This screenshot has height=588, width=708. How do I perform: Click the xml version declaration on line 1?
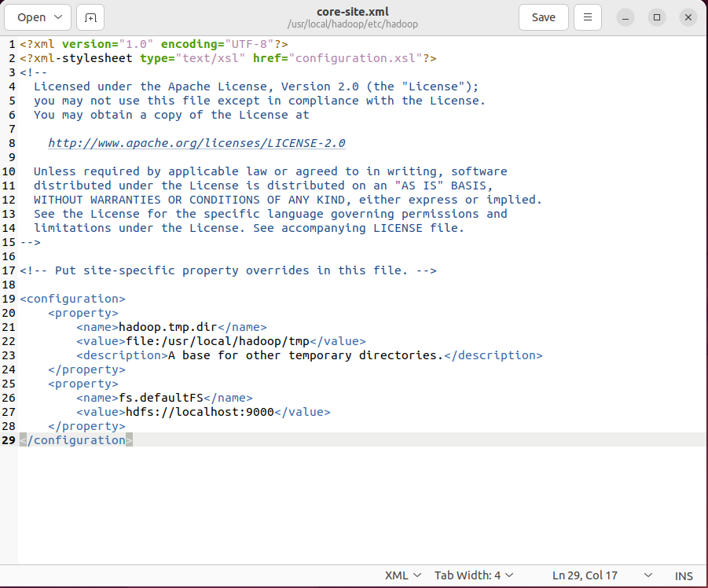(x=154, y=44)
